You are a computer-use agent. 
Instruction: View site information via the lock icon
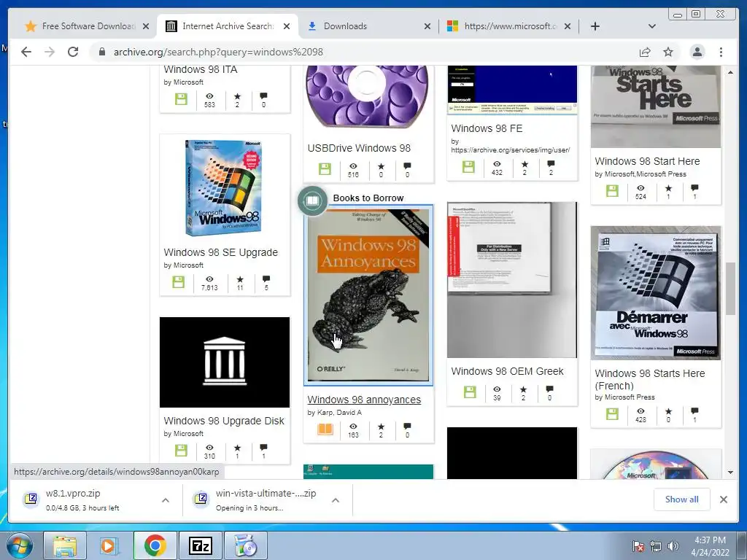click(x=101, y=52)
